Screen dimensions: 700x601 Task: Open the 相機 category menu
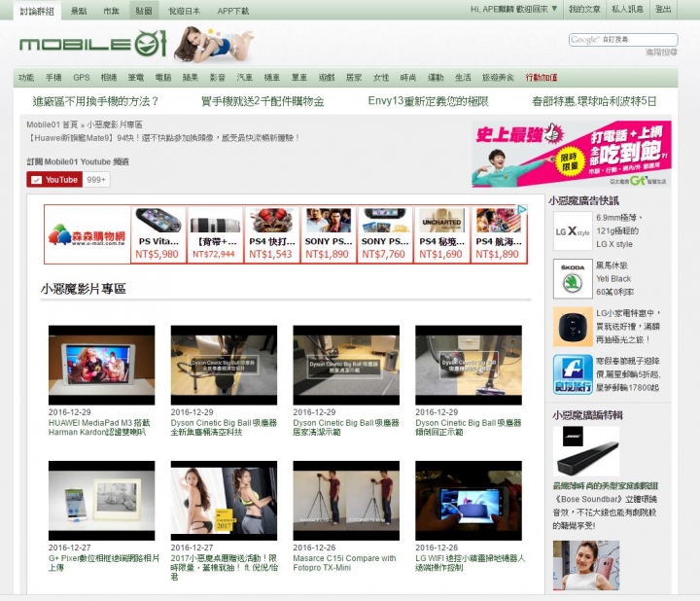click(x=109, y=78)
